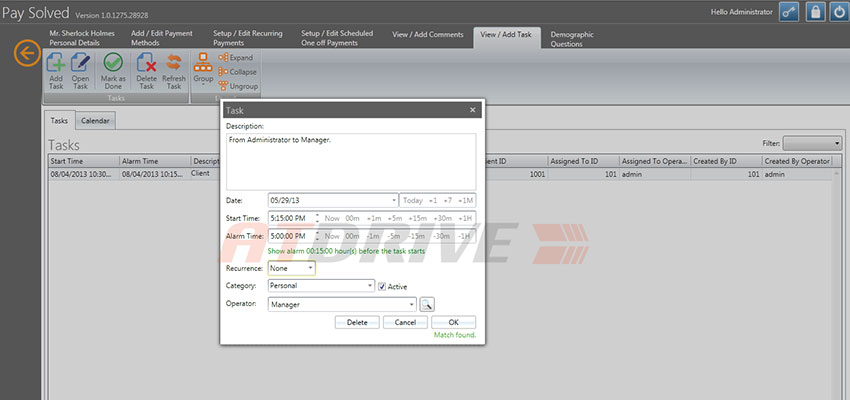The image size is (850, 400).
Task: Close the Task dialog with X
Action: pyautogui.click(x=472, y=110)
